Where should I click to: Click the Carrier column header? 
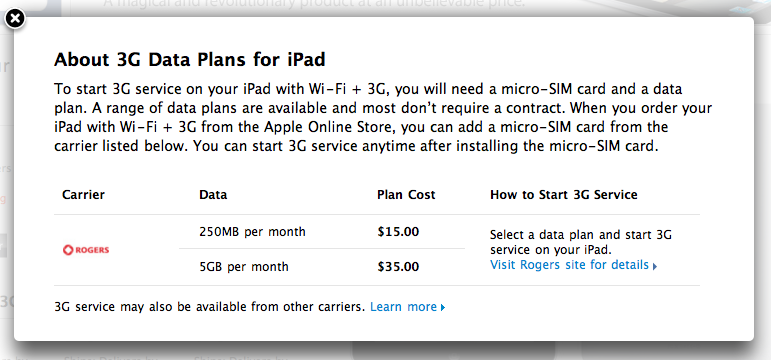click(x=84, y=195)
